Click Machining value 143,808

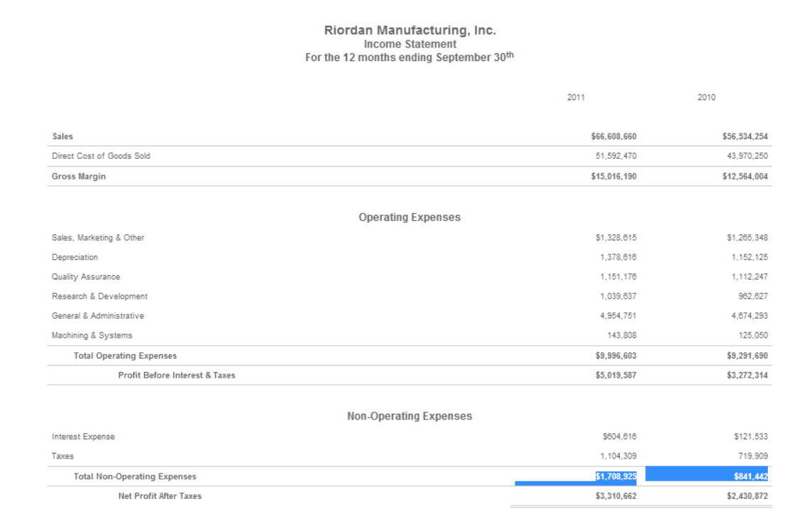pos(622,336)
